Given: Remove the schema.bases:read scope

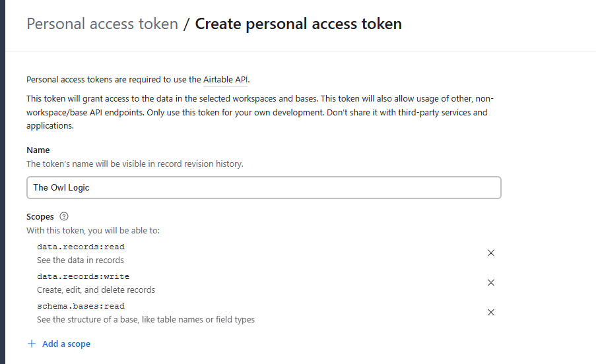Looking at the screenshot, I should click(x=490, y=313).
